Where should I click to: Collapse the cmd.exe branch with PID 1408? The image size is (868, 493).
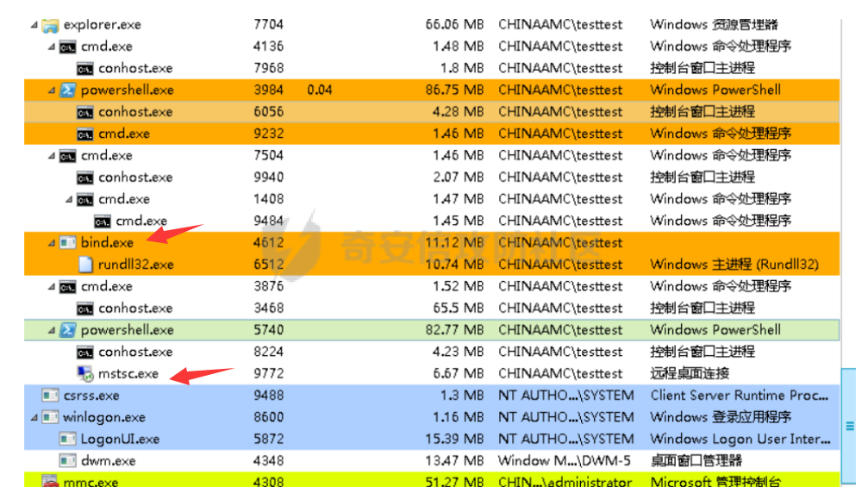point(69,199)
